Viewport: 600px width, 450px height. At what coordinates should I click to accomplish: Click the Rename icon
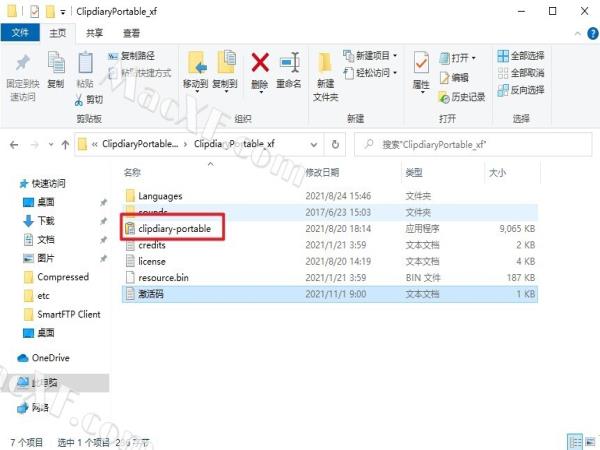pyautogui.click(x=289, y=63)
